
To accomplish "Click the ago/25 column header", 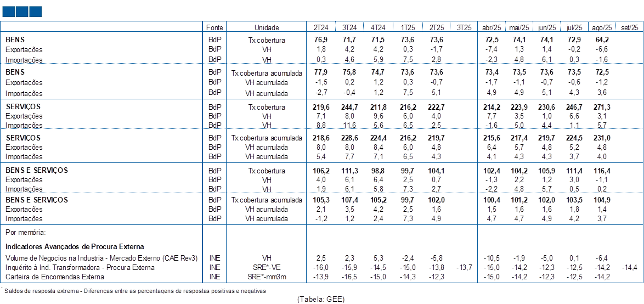I will [x=602, y=27].
